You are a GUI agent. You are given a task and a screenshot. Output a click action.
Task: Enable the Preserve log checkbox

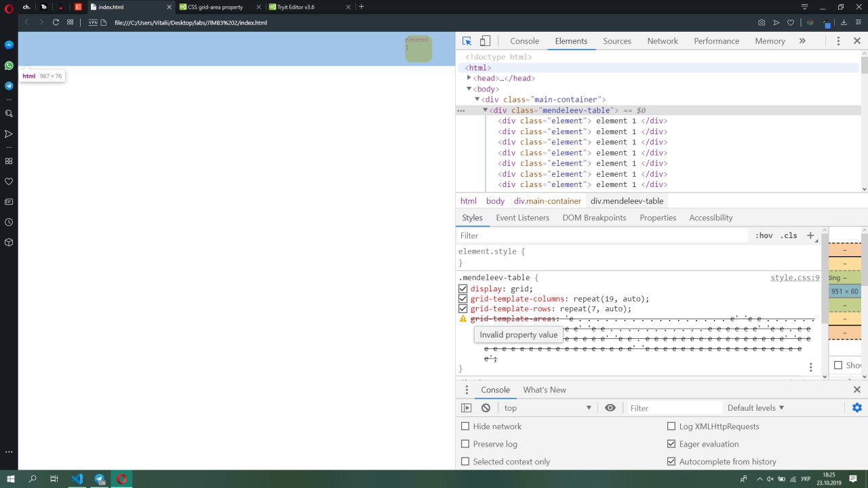[x=465, y=444]
